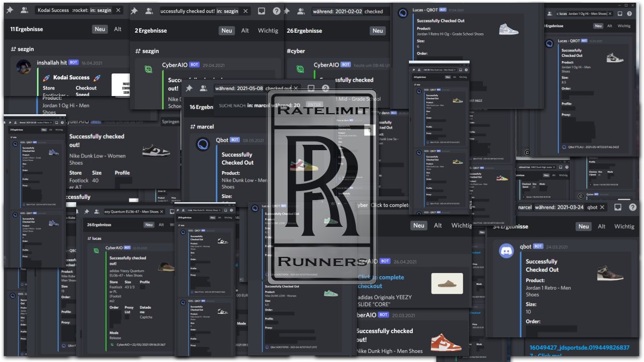Select Neu tab in 34 Ergebnisse window
This screenshot has height=362, width=644.
pyautogui.click(x=584, y=226)
